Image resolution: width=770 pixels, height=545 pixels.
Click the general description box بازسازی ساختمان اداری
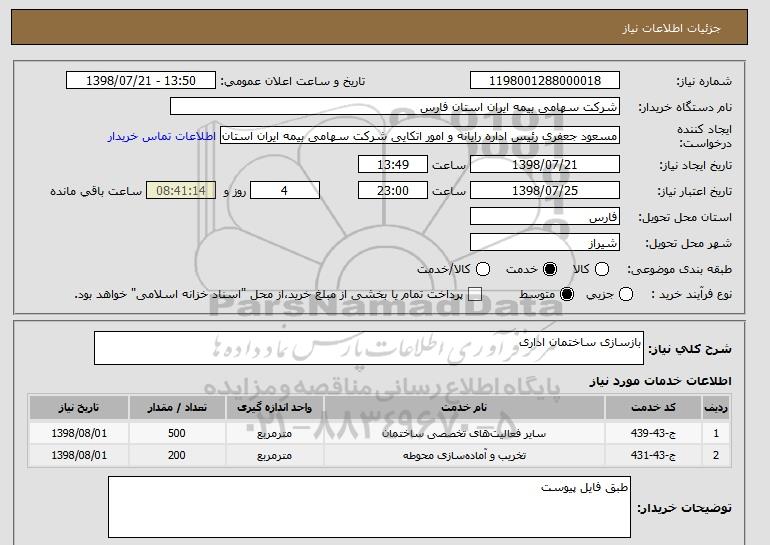[x=369, y=348]
